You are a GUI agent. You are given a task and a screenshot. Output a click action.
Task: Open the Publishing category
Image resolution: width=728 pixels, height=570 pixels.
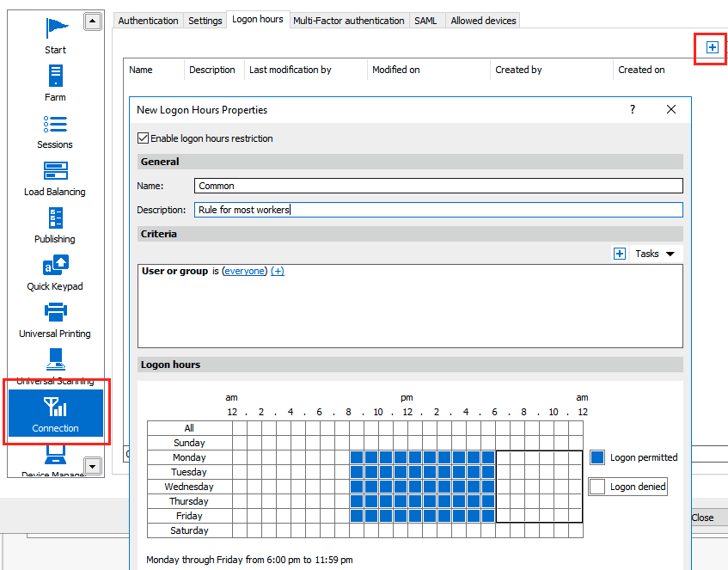point(55,224)
